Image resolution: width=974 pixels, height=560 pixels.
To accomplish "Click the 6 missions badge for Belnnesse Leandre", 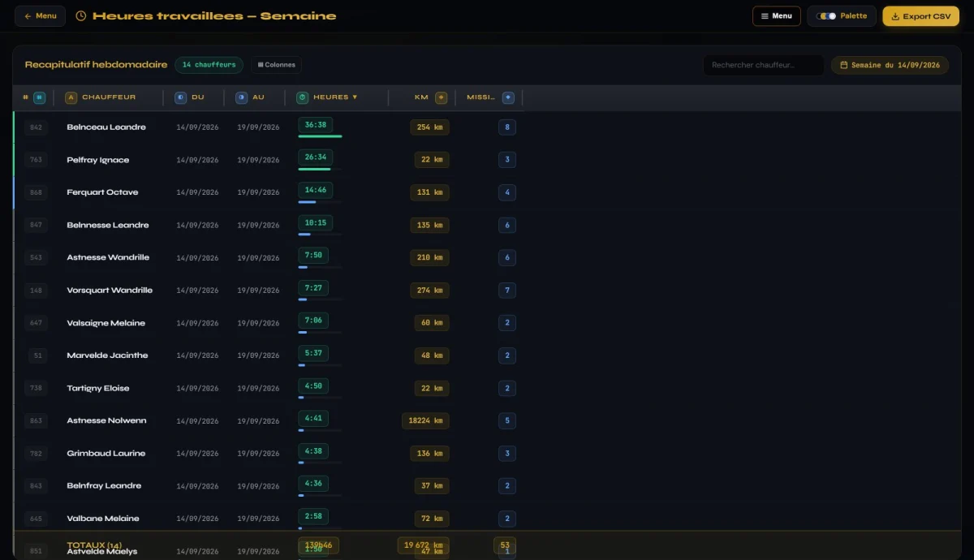I will (507, 225).
